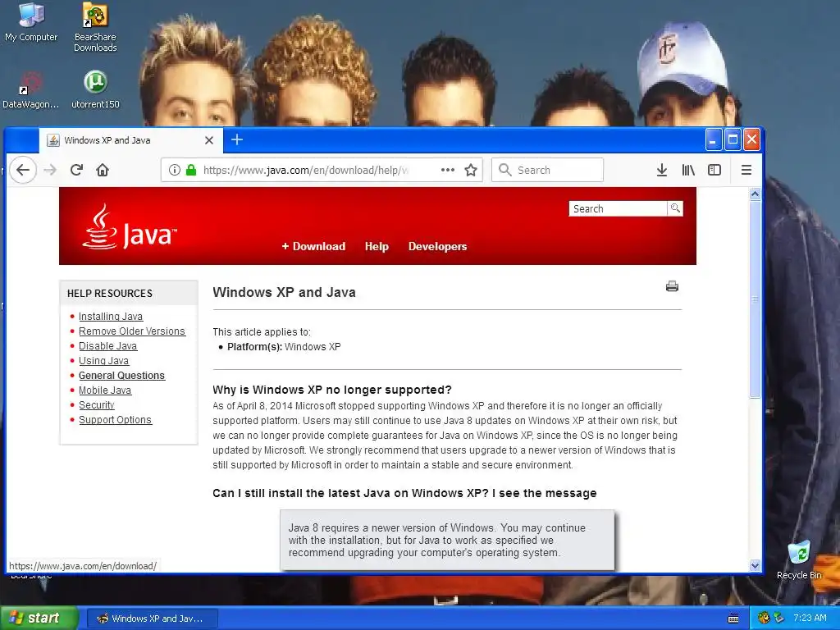Image resolution: width=840 pixels, height=630 pixels.
Task: Open BearShare Downloads desktop folder
Action: point(95,27)
